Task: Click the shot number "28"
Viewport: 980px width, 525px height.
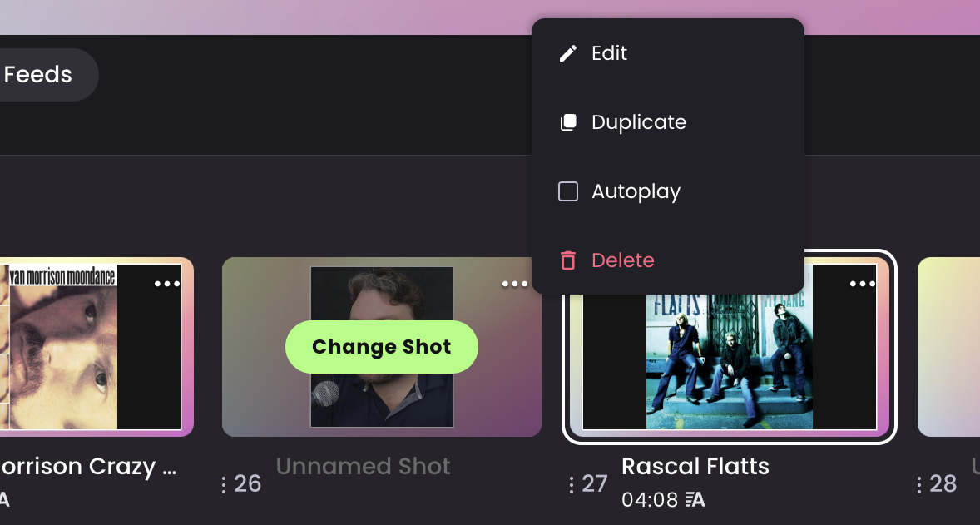Action: [x=943, y=483]
